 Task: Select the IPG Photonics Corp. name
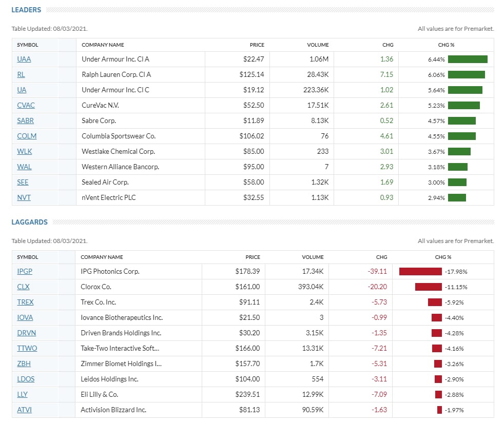[110, 272]
